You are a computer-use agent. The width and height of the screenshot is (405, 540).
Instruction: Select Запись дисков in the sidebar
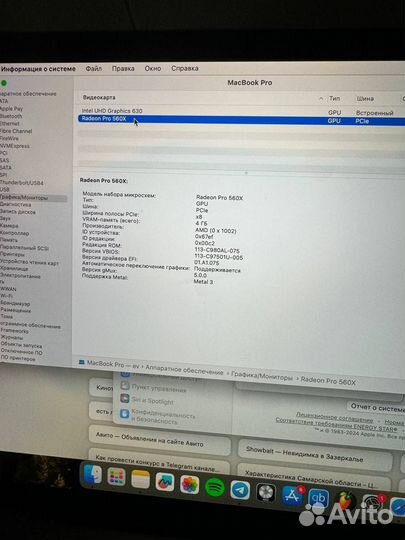point(18,212)
